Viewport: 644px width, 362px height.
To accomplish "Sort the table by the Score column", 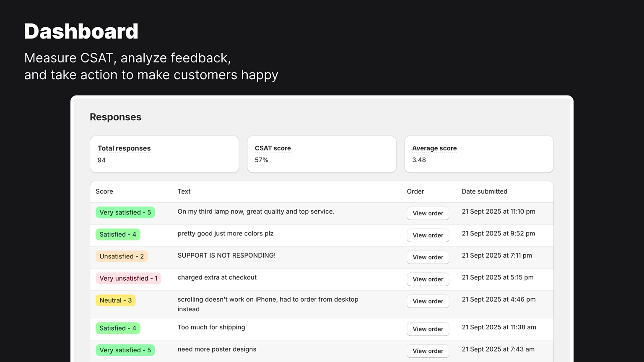I will [x=104, y=191].
